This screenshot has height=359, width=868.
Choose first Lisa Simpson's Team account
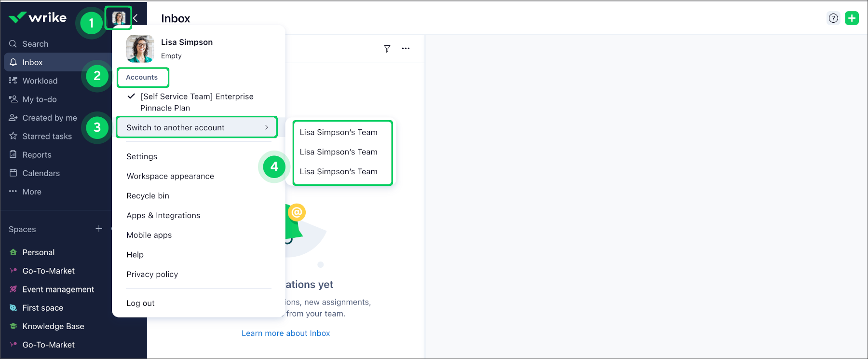point(338,132)
